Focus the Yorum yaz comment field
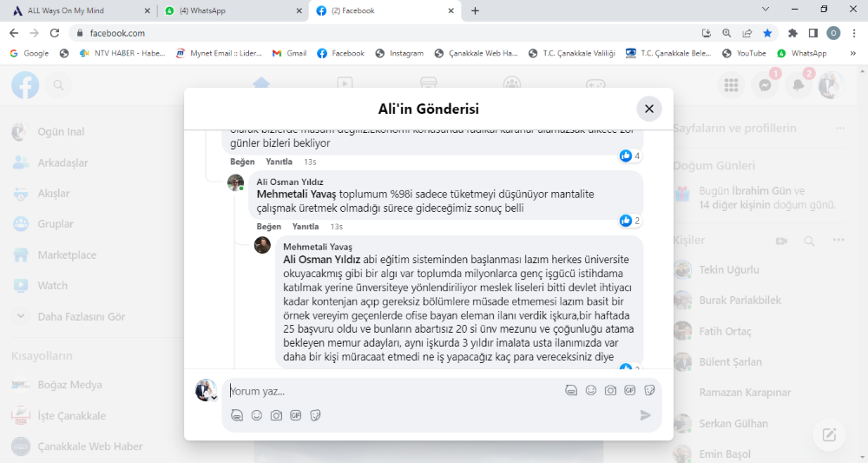868x463 pixels. (391, 391)
